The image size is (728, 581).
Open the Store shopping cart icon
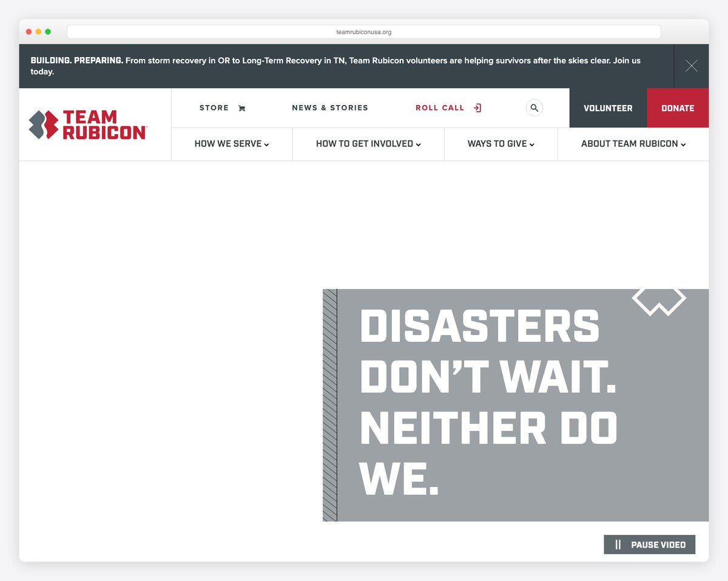pyautogui.click(x=241, y=107)
